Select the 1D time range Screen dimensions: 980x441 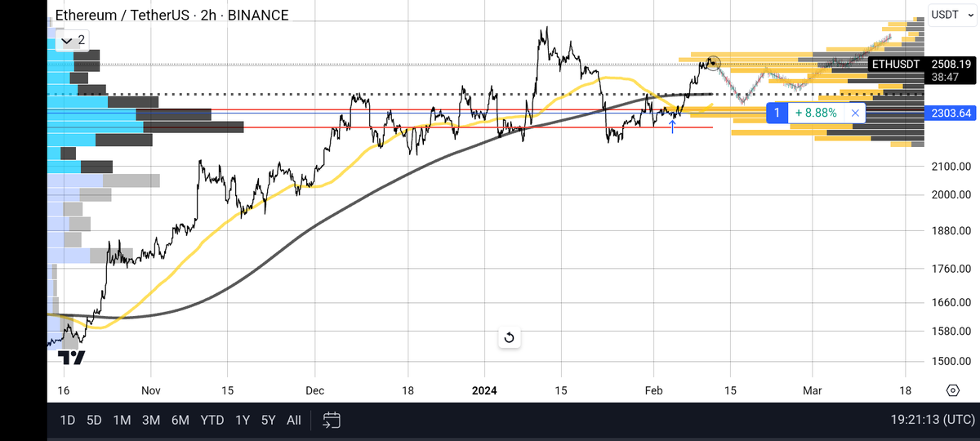pos(68,421)
